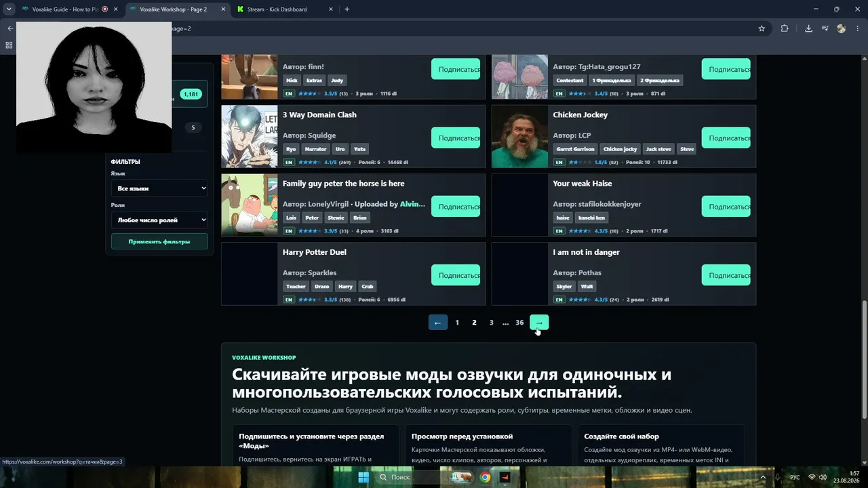Image resolution: width=868 pixels, height=488 pixels.
Task: Switch to Voxalike Workshop - Page 2 tab
Action: (x=173, y=9)
